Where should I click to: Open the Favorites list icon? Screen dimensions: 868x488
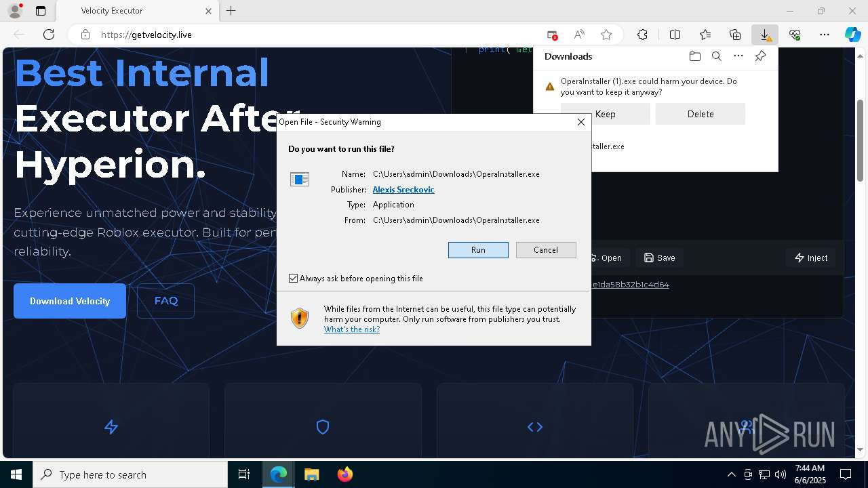[x=705, y=35]
